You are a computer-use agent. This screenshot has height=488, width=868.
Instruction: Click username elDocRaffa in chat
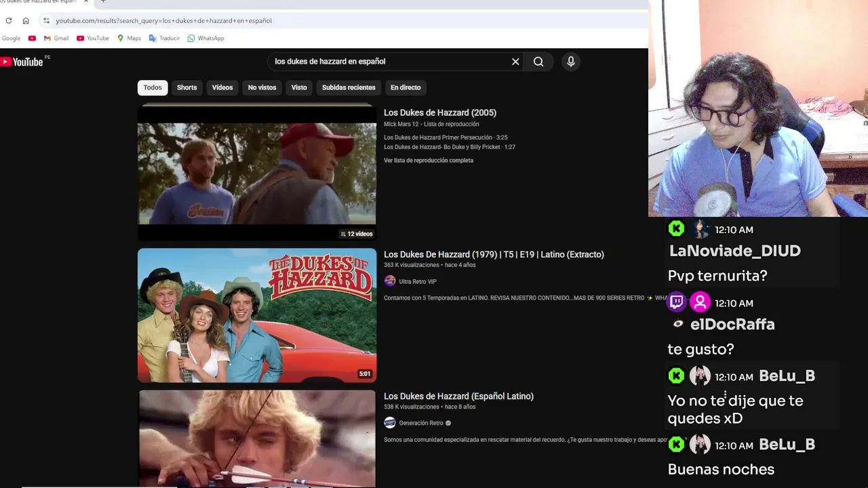click(x=732, y=324)
